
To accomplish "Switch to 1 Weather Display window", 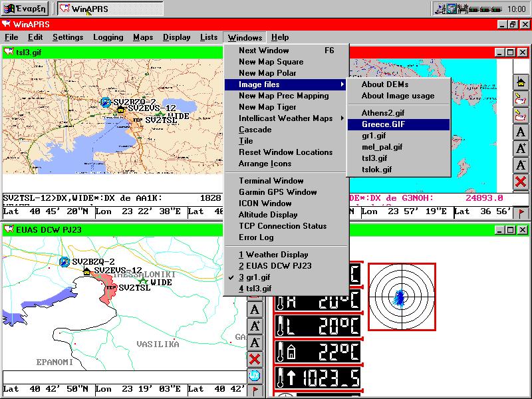I will click(x=285, y=255).
